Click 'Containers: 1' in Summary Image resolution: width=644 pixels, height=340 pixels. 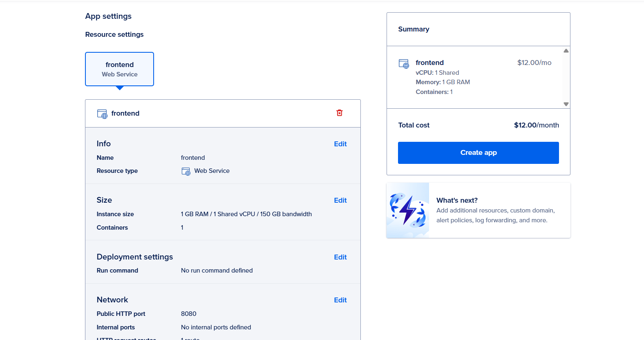434,92
